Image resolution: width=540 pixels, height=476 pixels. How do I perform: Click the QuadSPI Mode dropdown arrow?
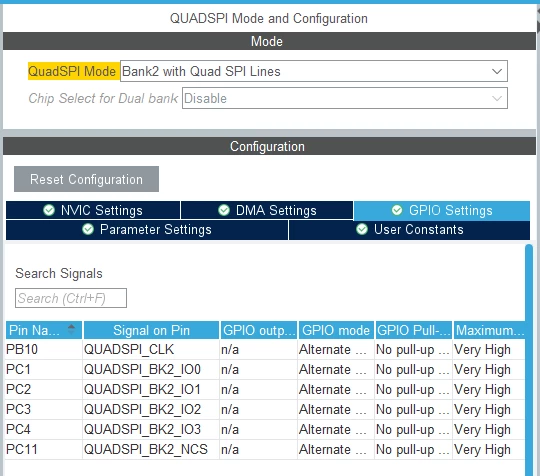pyautogui.click(x=497, y=71)
